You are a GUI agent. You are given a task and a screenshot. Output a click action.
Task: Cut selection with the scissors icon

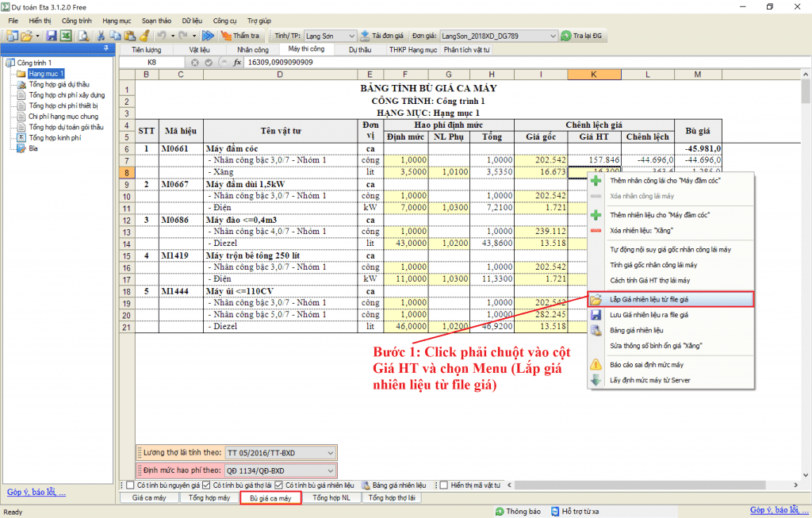point(101,36)
